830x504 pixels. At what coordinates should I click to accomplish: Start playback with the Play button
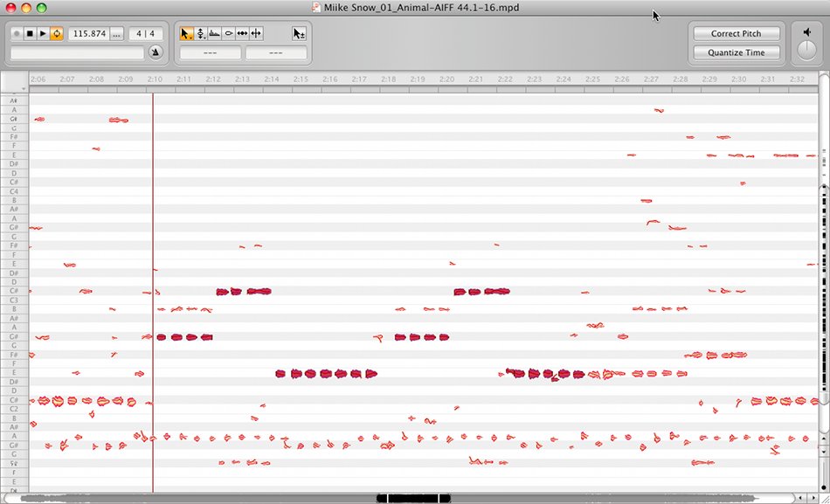pos(44,34)
